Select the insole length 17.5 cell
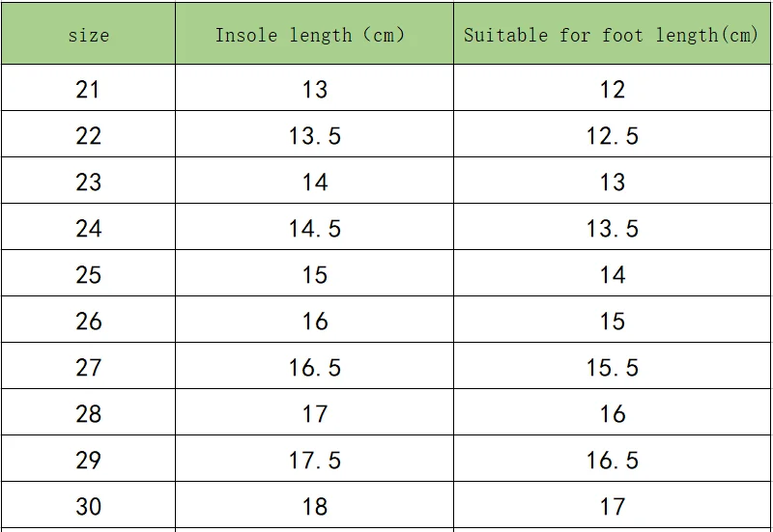Viewport: 773px width, 532px height. (x=315, y=461)
